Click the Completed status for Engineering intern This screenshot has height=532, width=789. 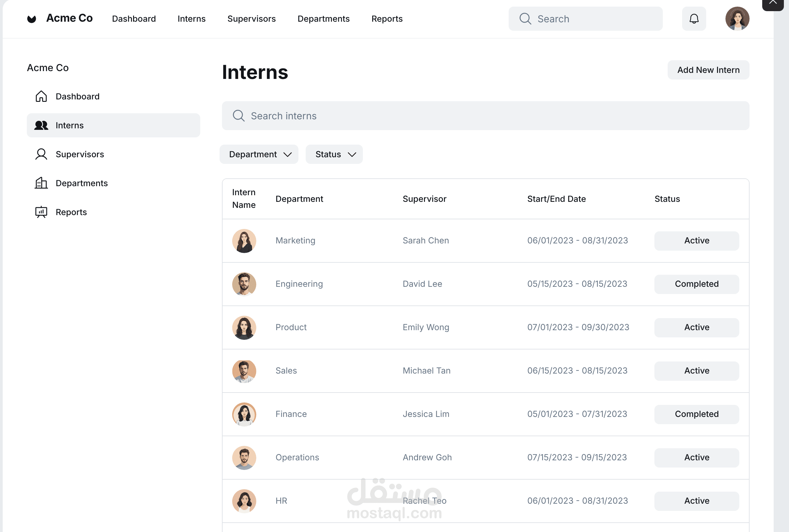[x=696, y=284]
